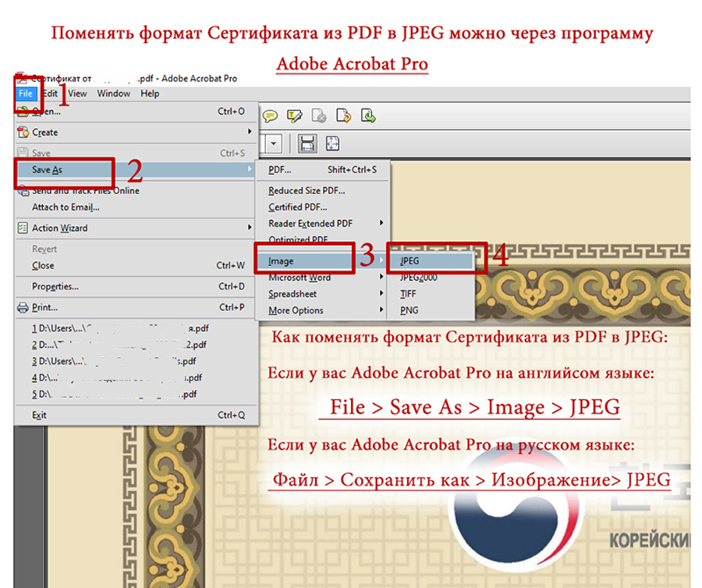This screenshot has height=588, width=702.
Task: Choose JPEG from the Image submenu
Action: coord(409,261)
